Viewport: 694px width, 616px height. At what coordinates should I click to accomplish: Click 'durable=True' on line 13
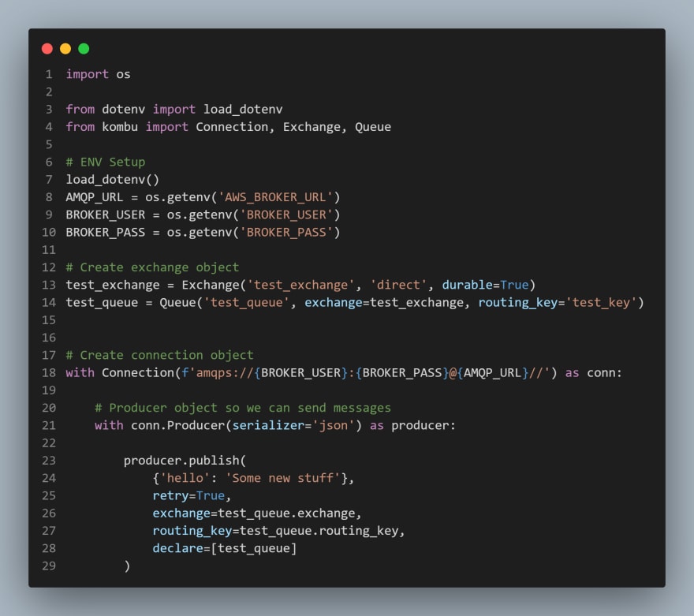point(485,285)
